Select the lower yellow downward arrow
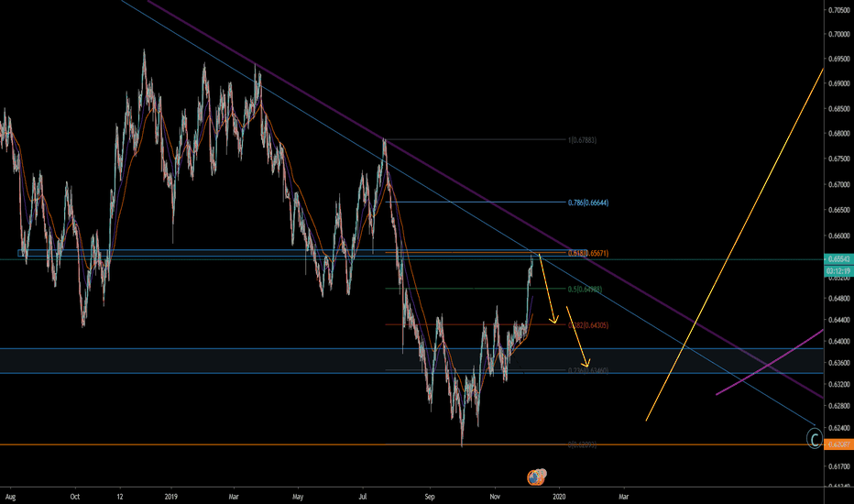 [577, 348]
